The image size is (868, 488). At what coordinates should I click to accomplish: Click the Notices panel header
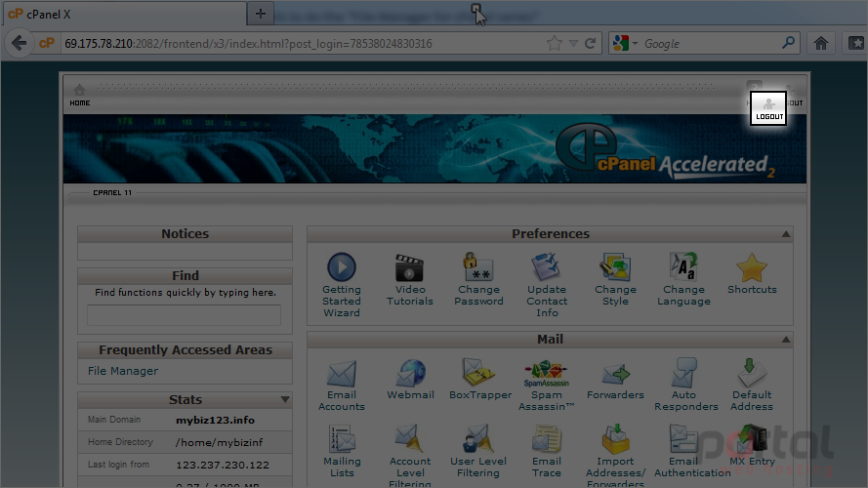[x=185, y=233]
